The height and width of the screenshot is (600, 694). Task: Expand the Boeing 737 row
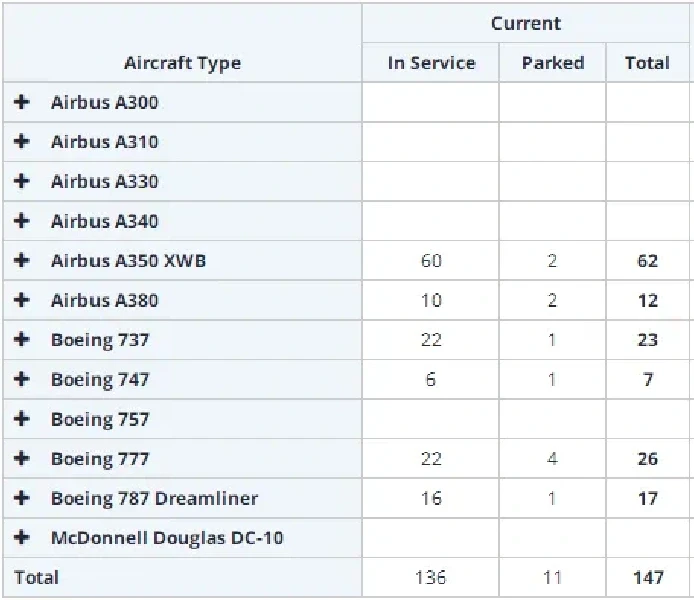[22, 340]
